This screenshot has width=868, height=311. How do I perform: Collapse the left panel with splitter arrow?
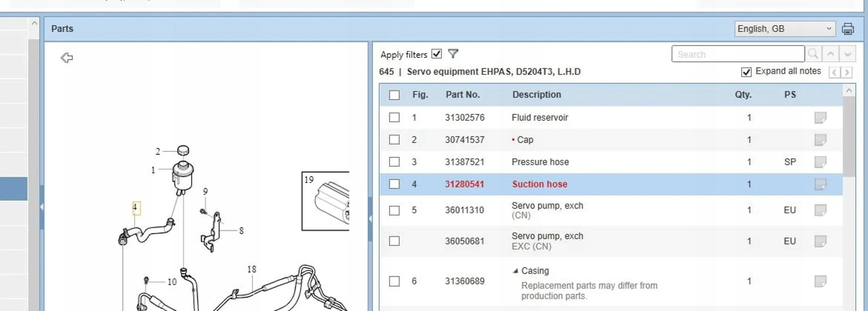(42, 207)
